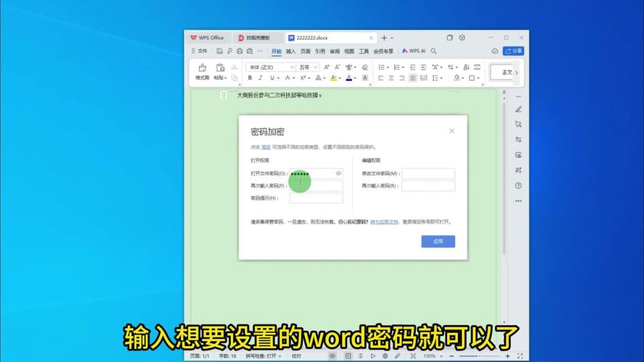Image resolution: width=644 pixels, height=362 pixels.
Task: Click the Align Left icon
Action: [380, 77]
